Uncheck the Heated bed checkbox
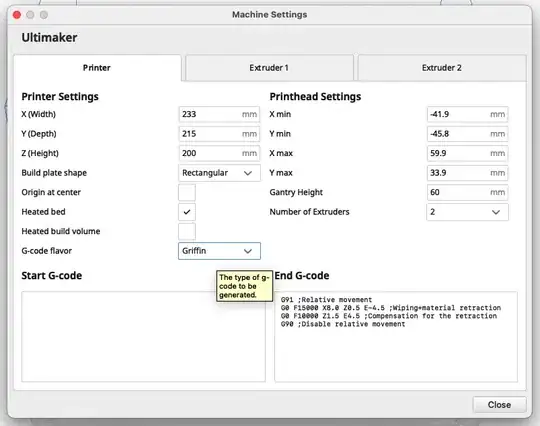The width and height of the screenshot is (540, 426). (187, 212)
